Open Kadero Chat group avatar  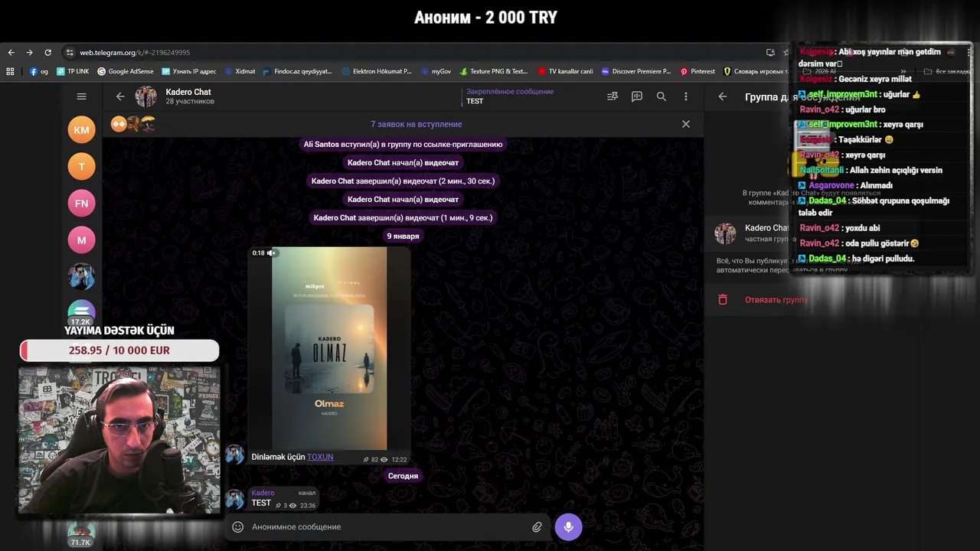[146, 96]
